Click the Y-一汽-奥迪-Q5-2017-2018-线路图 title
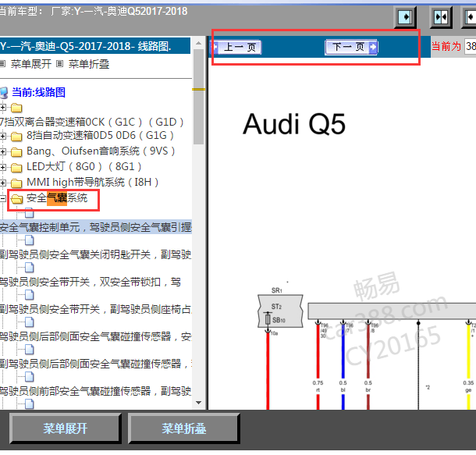 click(86, 46)
